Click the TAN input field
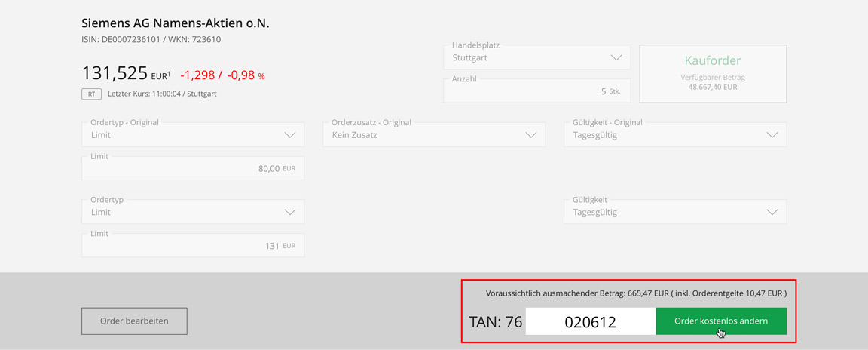This screenshot has height=350, width=868. pyautogui.click(x=591, y=322)
